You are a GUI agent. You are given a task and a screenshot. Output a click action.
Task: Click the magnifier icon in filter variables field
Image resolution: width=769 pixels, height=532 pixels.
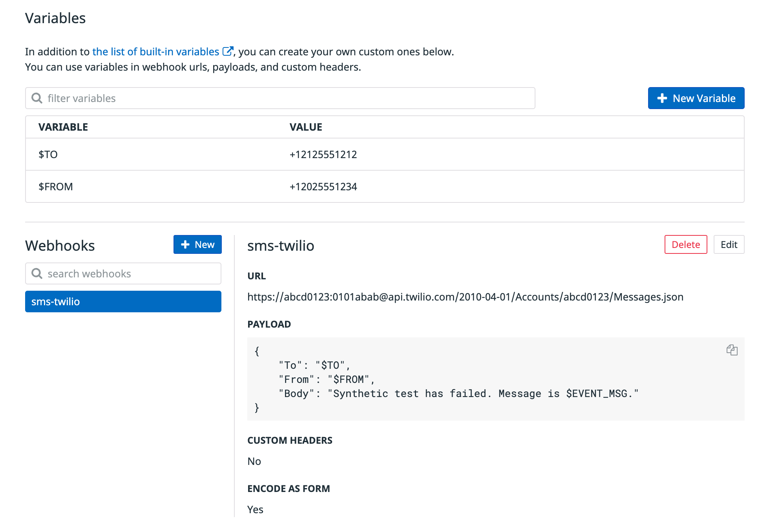[37, 98]
